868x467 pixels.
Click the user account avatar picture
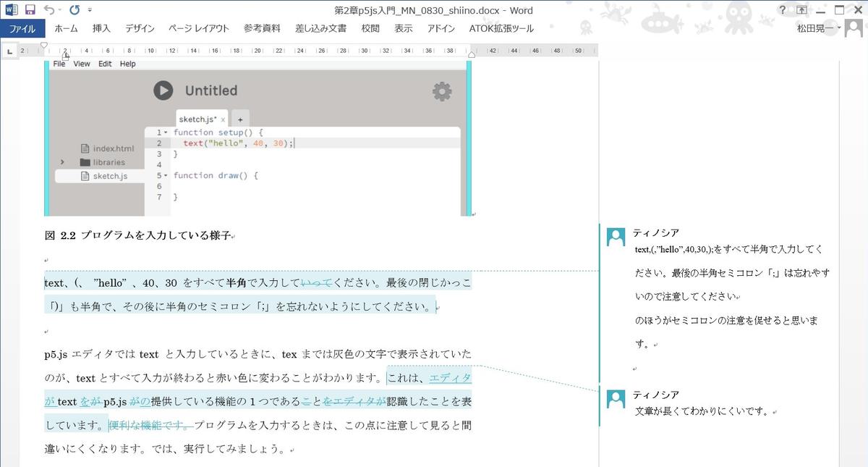tap(854, 28)
